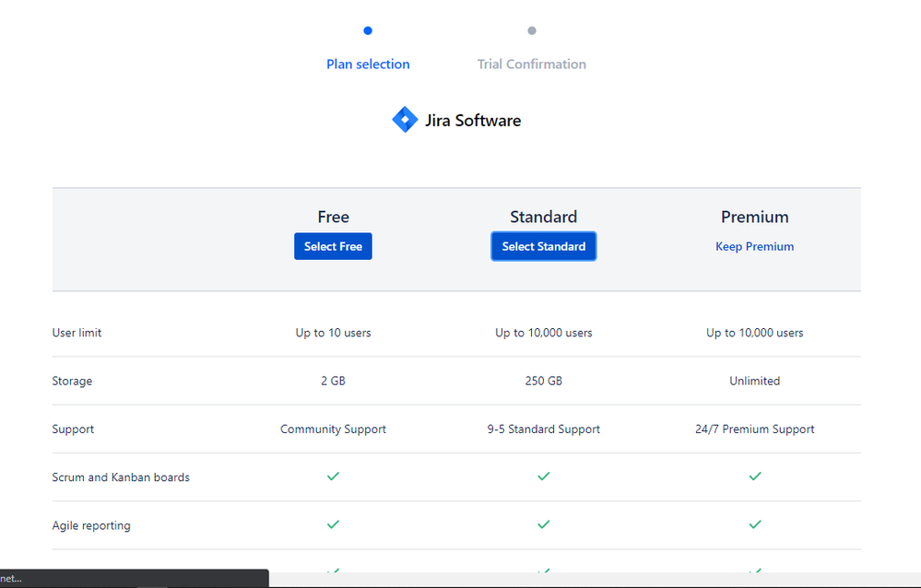Image resolution: width=921 pixels, height=588 pixels.
Task: Click Standard's Up to 10,000 users cell
Action: click(544, 333)
